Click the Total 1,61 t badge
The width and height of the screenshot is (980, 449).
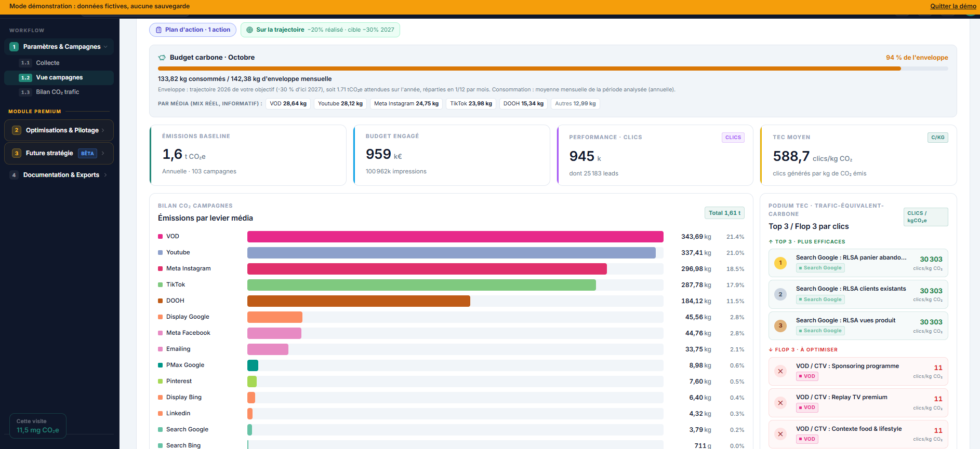pyautogui.click(x=724, y=213)
